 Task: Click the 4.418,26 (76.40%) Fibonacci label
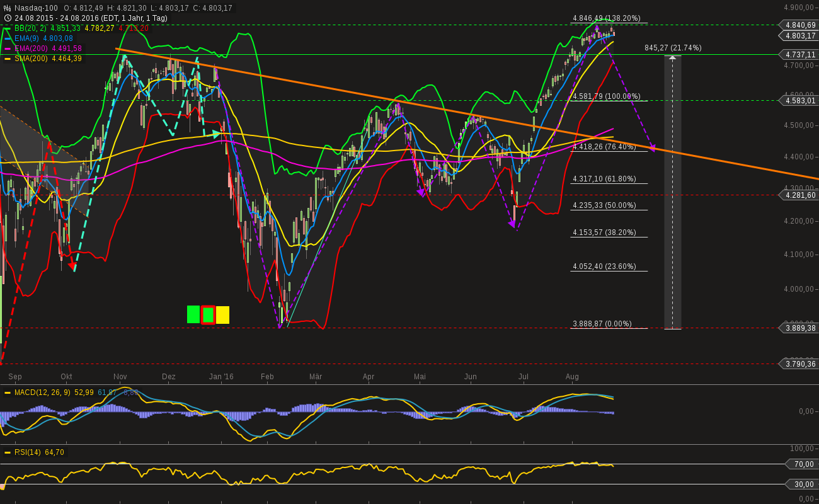click(x=604, y=147)
